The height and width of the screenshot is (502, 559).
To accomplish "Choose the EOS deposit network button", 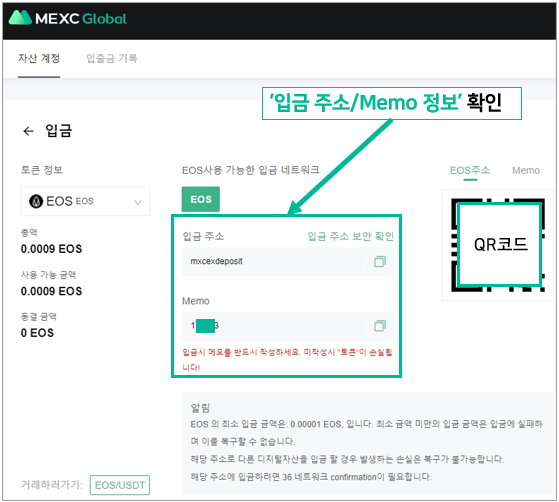I will pos(201,199).
